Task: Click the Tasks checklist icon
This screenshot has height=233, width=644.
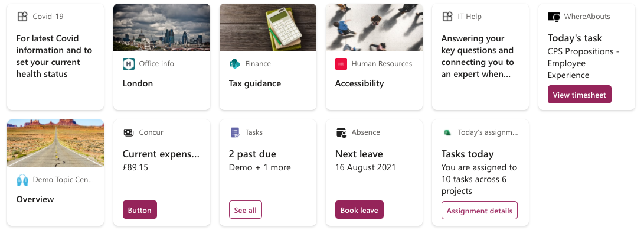Action: pyautogui.click(x=235, y=132)
